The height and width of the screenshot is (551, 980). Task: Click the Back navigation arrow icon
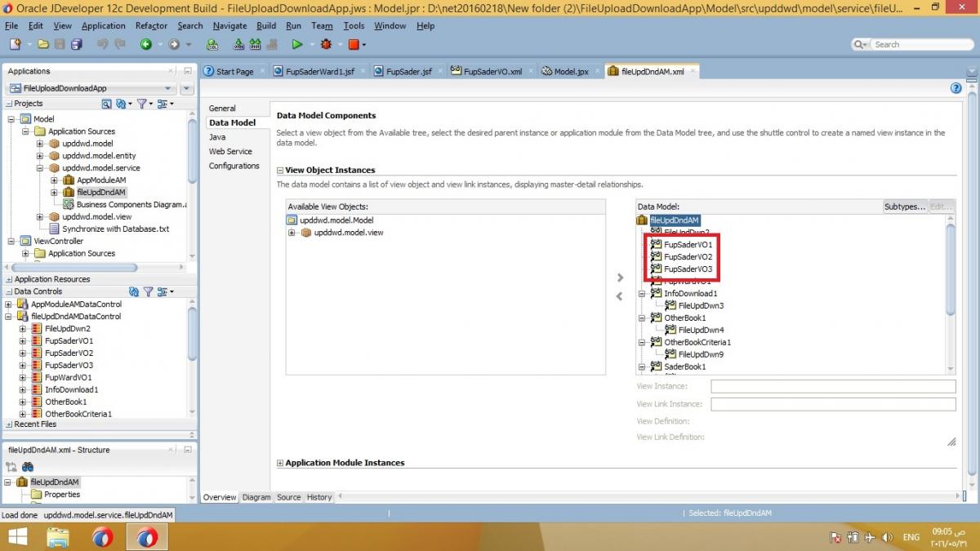coord(146,44)
